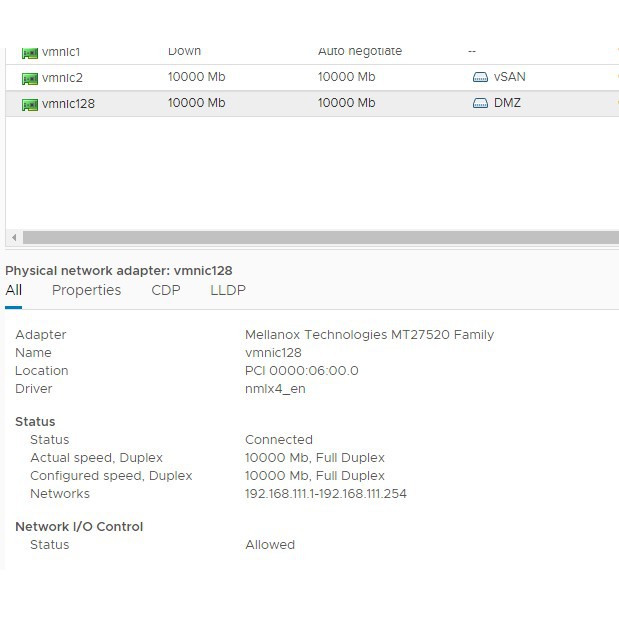Click the horizontal scrollbar left arrow
The height and width of the screenshot is (619, 619).
(14, 238)
